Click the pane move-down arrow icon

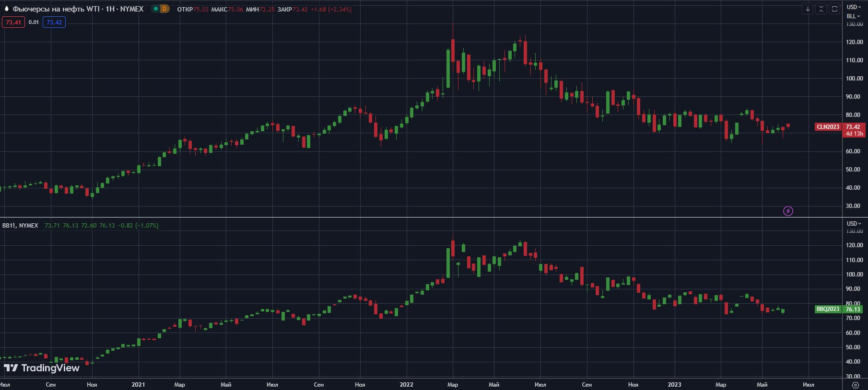(x=808, y=9)
